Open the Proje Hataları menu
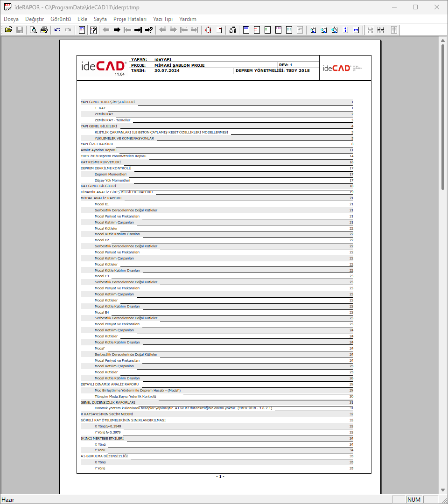 (x=130, y=19)
